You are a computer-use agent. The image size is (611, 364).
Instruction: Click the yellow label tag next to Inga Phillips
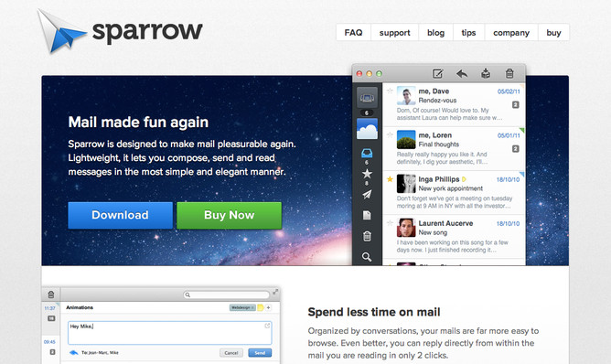pos(464,179)
